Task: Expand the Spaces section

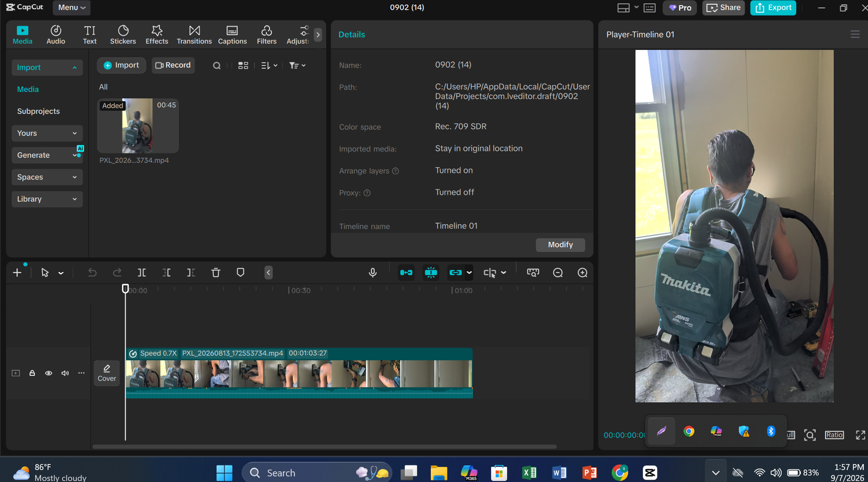Action: point(47,177)
